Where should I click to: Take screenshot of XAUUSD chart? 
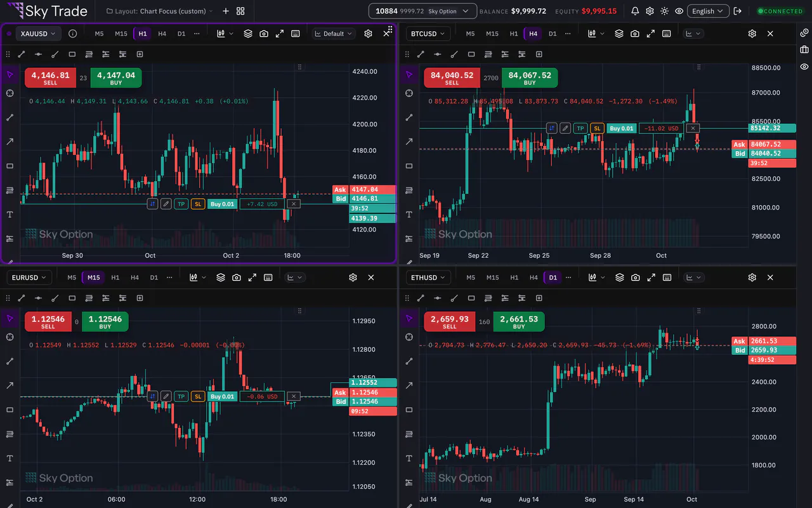click(x=264, y=34)
